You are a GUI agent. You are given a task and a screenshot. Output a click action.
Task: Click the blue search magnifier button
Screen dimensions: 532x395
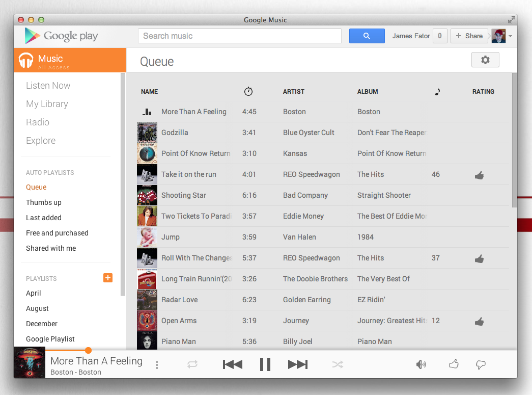(367, 36)
